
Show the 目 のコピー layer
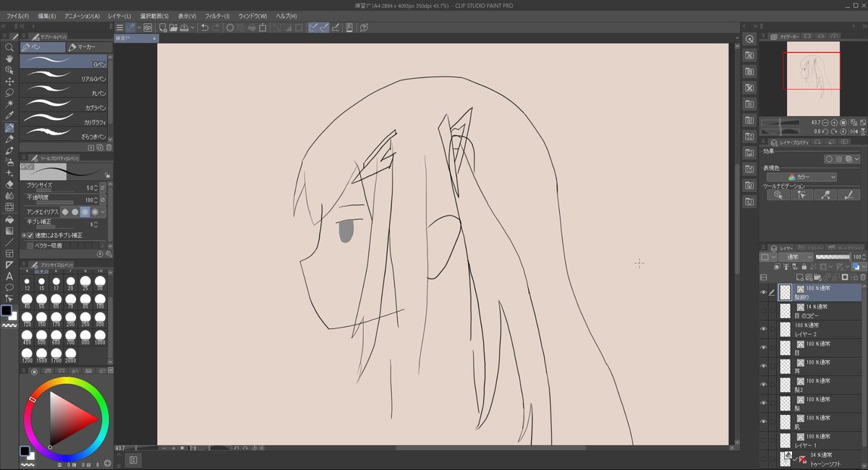763,311
